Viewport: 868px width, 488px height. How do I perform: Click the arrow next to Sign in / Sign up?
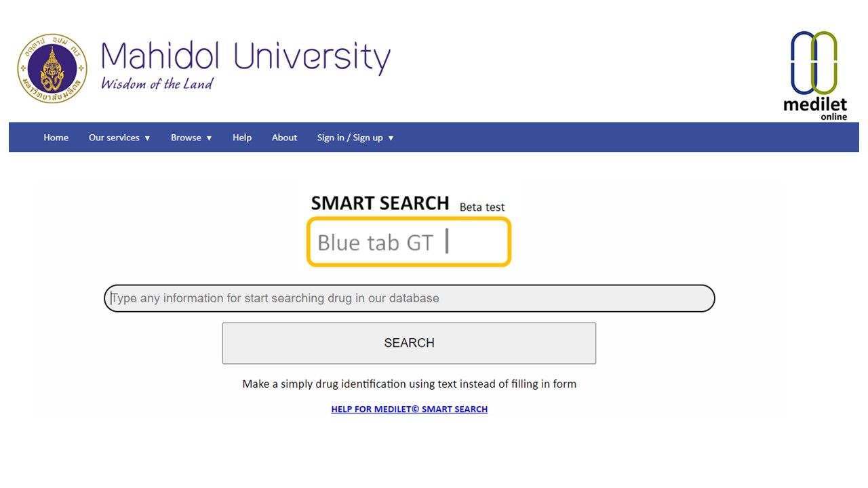point(391,138)
